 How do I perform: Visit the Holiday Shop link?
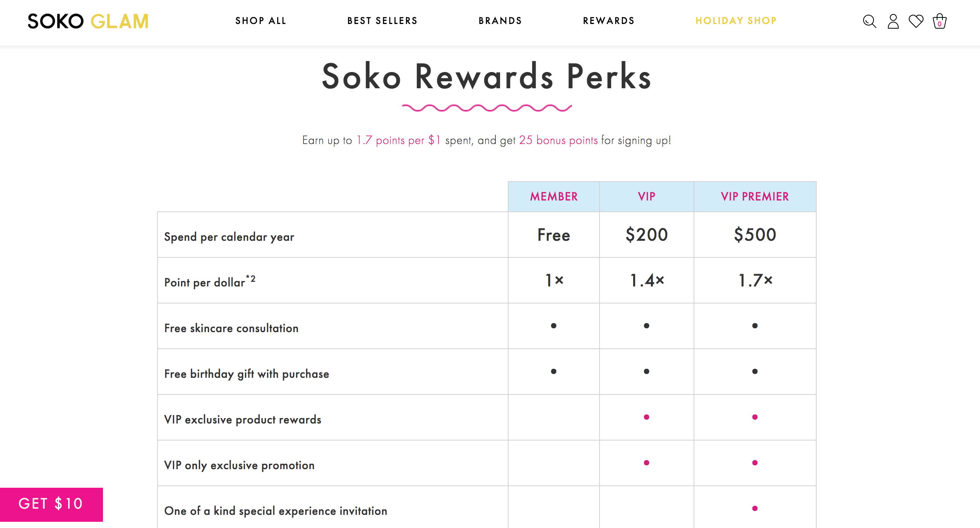[736, 21]
